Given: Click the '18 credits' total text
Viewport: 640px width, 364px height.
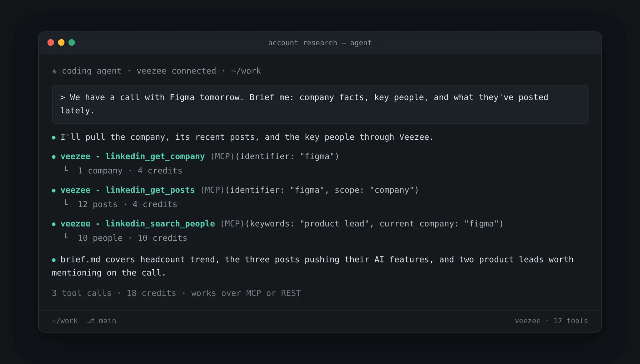Looking at the screenshot, I should [151, 293].
